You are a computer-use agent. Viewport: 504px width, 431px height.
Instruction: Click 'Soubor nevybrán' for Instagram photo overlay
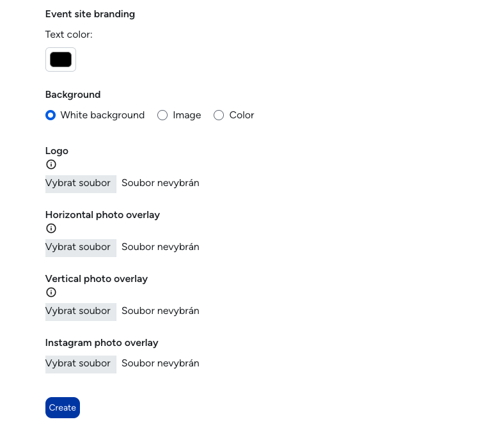[x=161, y=363]
